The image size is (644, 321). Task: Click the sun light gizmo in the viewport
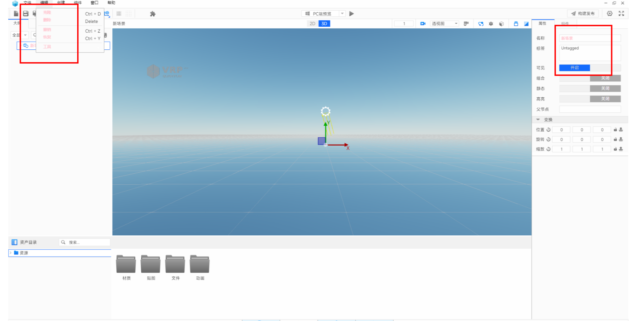[x=325, y=111]
